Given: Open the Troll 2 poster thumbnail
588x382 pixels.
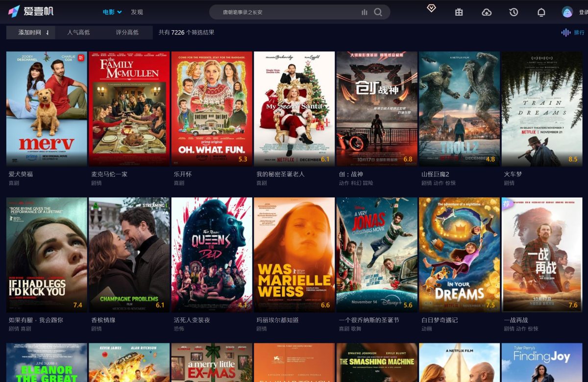Looking at the screenshot, I should coord(459,108).
